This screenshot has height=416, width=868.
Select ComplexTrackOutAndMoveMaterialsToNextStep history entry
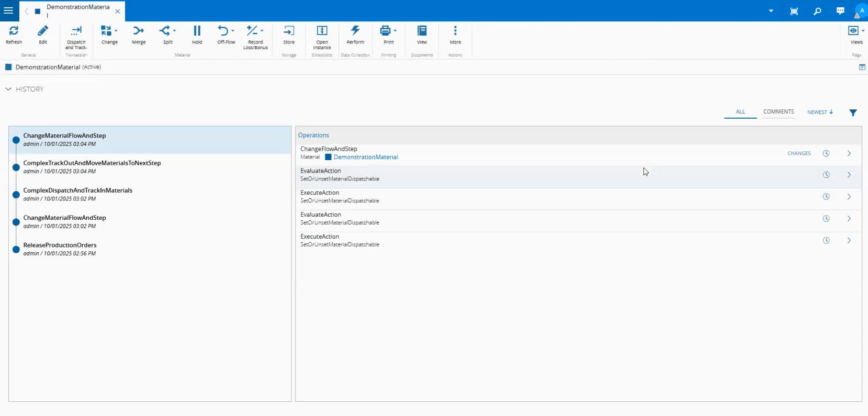150,167
